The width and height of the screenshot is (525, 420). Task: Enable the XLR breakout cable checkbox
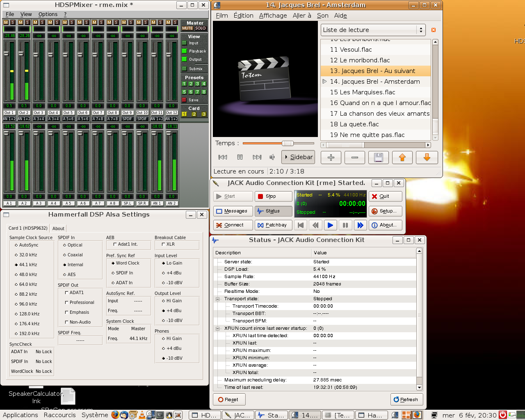(x=168, y=244)
